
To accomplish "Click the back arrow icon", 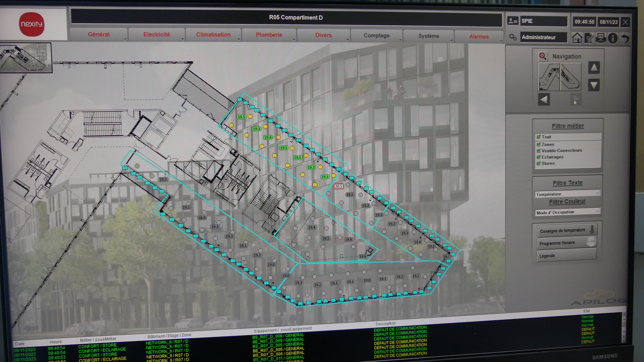I will click(625, 38).
